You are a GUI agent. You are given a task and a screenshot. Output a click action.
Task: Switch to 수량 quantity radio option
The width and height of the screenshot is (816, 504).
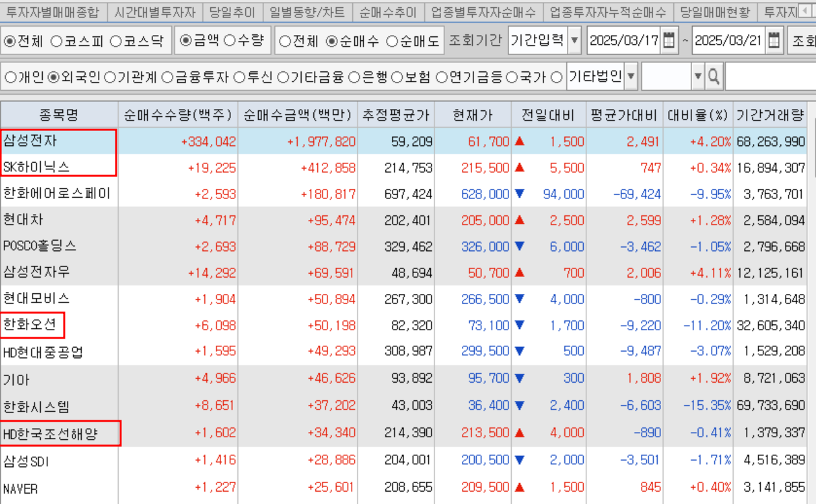(230, 41)
